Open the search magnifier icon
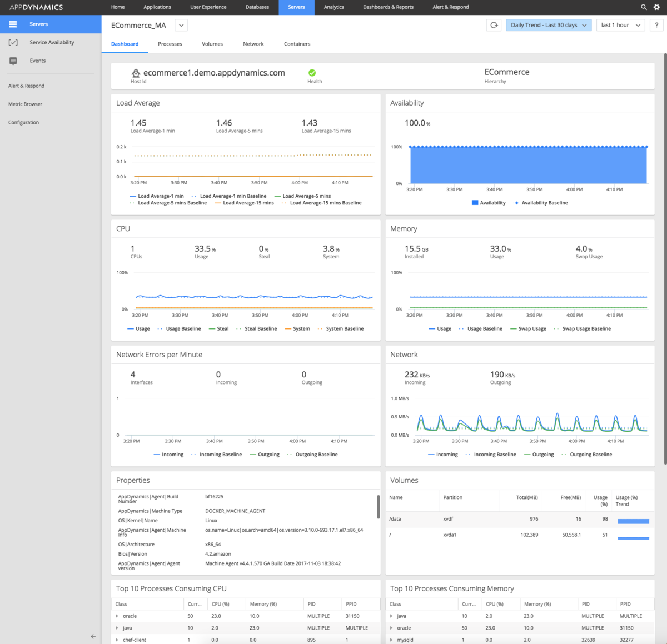The width and height of the screenshot is (667, 644). 644,7
